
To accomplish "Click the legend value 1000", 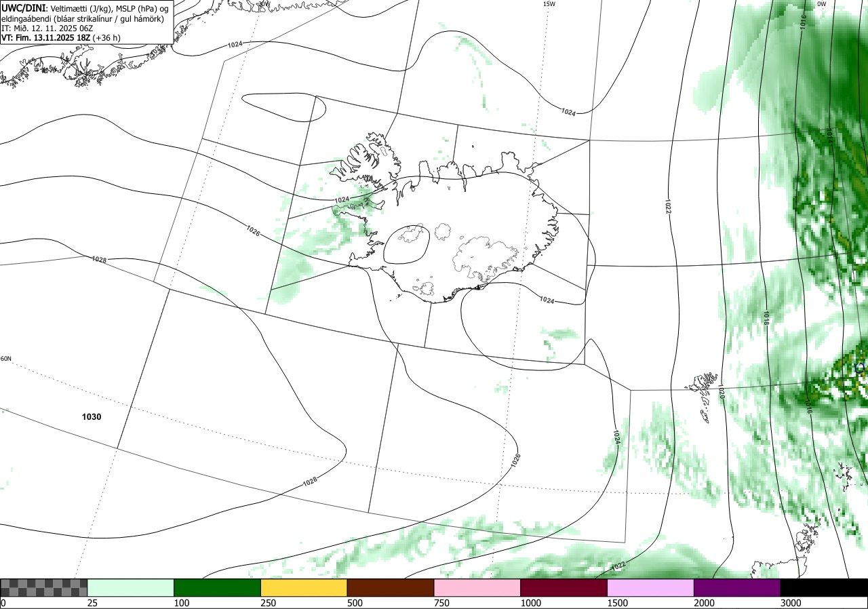I will 530,603.
